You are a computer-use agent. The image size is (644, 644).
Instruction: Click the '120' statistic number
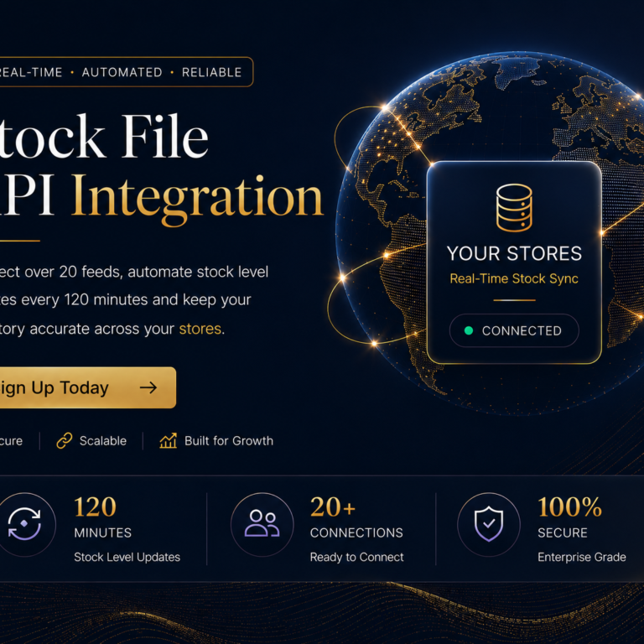96,507
